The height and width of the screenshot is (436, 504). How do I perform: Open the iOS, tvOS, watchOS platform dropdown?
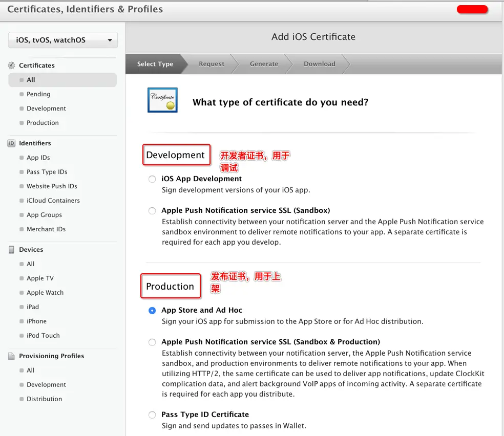click(63, 40)
